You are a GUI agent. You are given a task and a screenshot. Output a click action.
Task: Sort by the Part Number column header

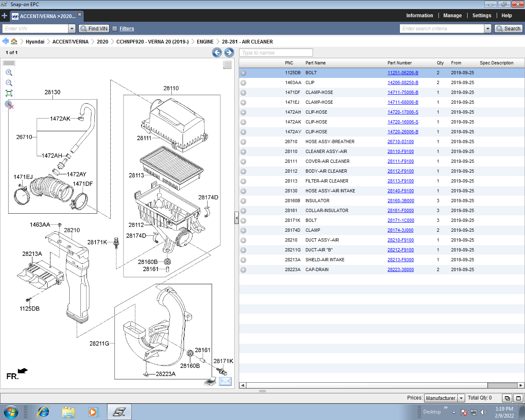coord(399,63)
